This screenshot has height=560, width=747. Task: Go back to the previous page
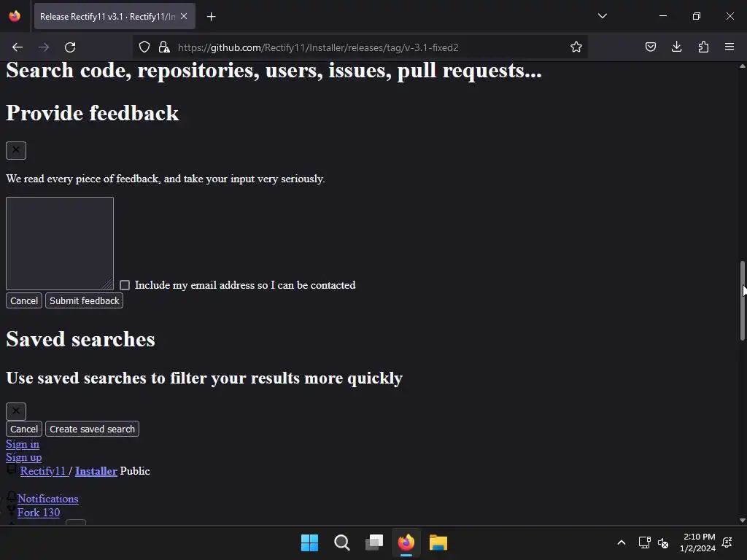[x=18, y=47]
